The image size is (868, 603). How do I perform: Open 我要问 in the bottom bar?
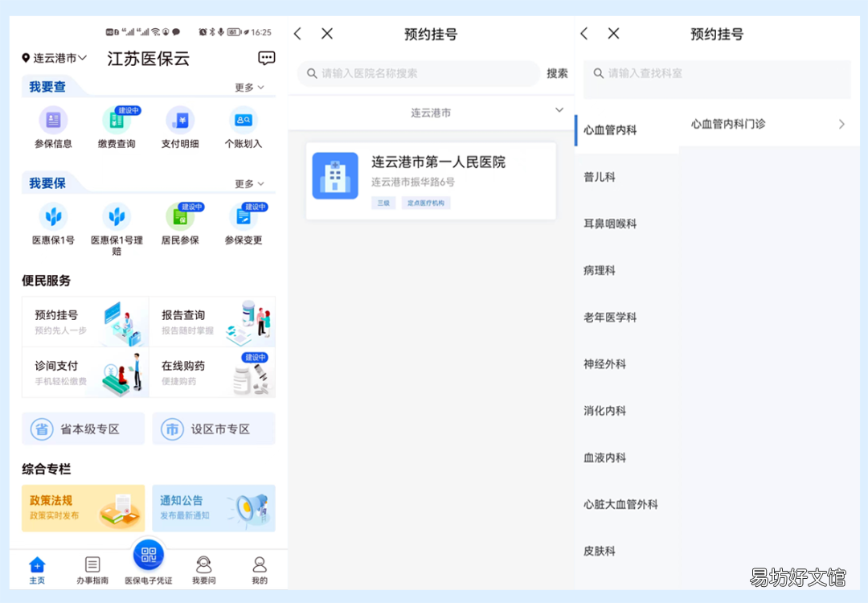pos(203,570)
